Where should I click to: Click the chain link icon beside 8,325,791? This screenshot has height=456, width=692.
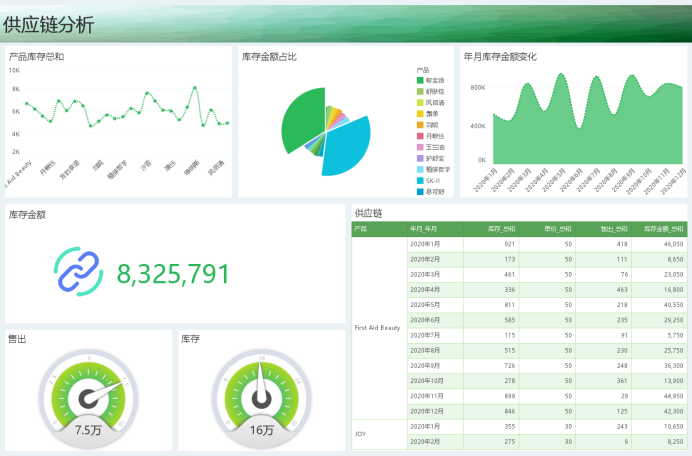point(78,271)
